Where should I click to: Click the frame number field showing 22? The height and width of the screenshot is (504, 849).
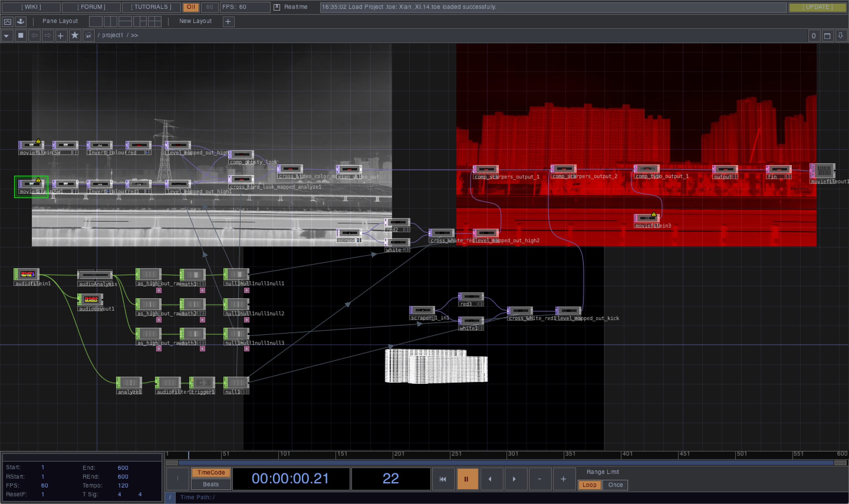[x=391, y=479]
